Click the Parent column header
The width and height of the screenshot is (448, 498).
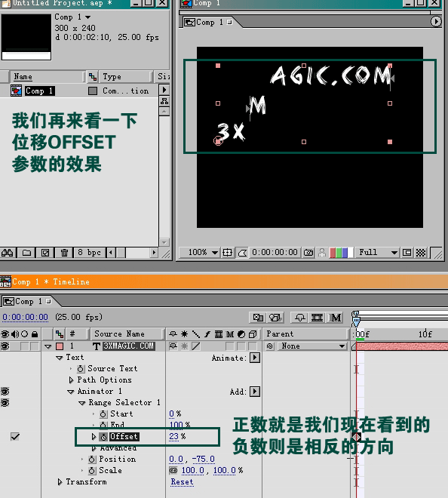(305, 334)
